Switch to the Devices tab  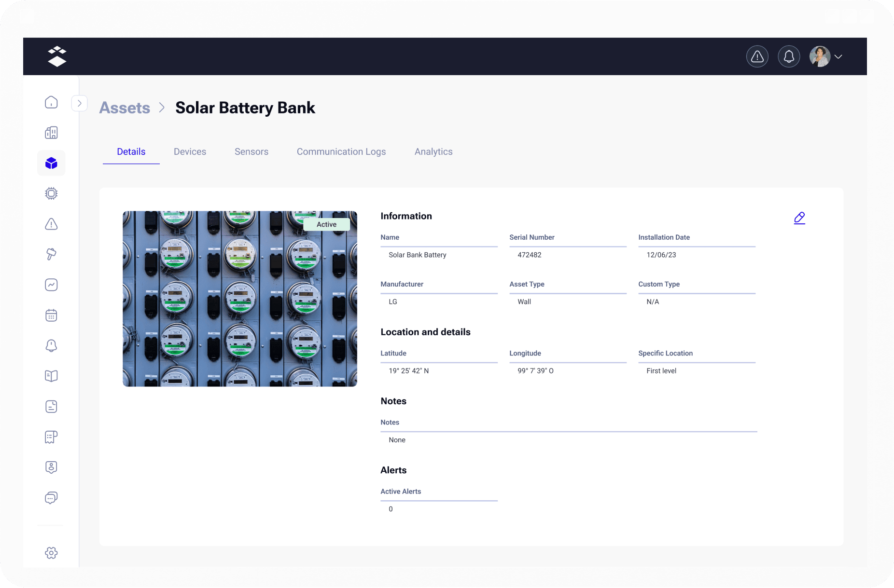click(x=190, y=151)
